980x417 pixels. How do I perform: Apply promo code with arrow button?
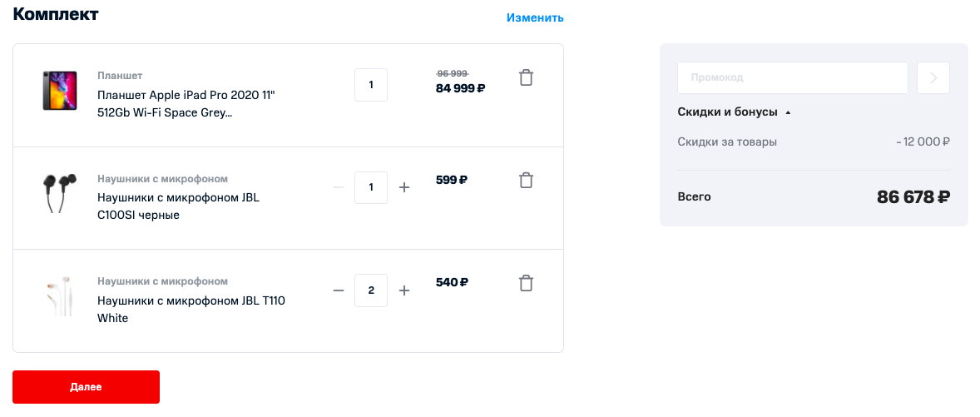point(933,78)
